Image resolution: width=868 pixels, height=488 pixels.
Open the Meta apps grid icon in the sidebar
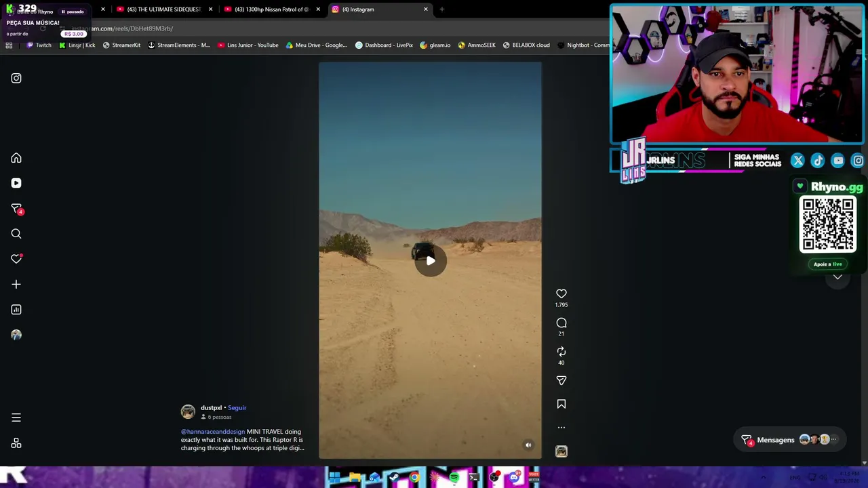16,443
